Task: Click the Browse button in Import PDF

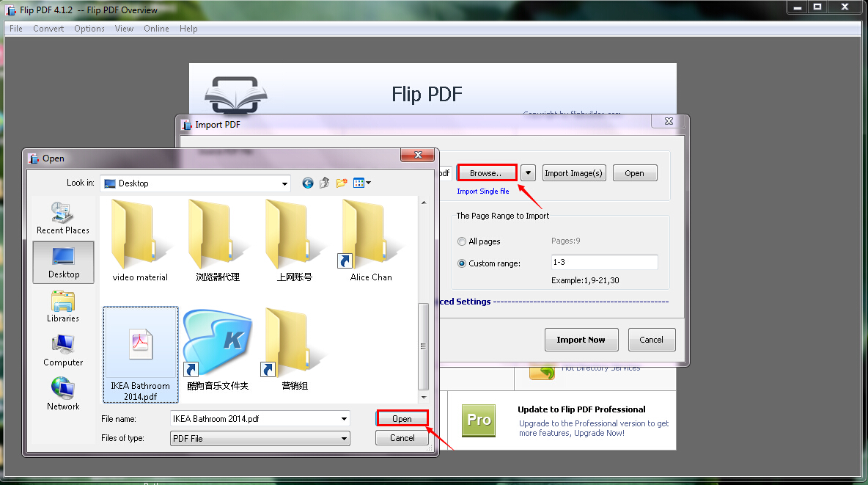Action: (486, 173)
